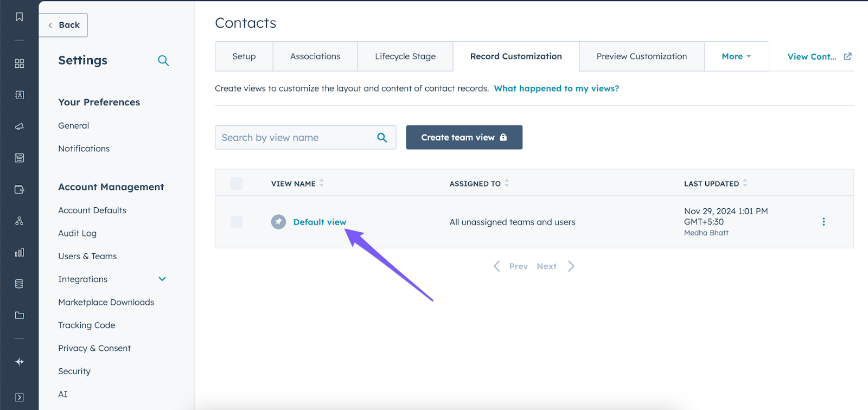868x410 pixels.
Task: Open the More tab dropdown
Action: pyautogui.click(x=736, y=56)
